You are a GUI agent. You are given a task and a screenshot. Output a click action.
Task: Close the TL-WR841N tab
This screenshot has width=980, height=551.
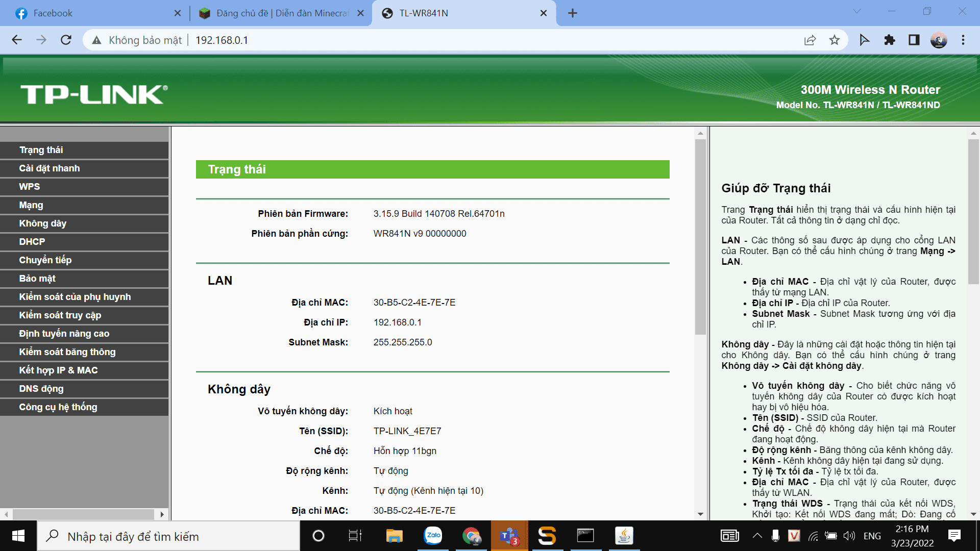pyautogui.click(x=544, y=13)
